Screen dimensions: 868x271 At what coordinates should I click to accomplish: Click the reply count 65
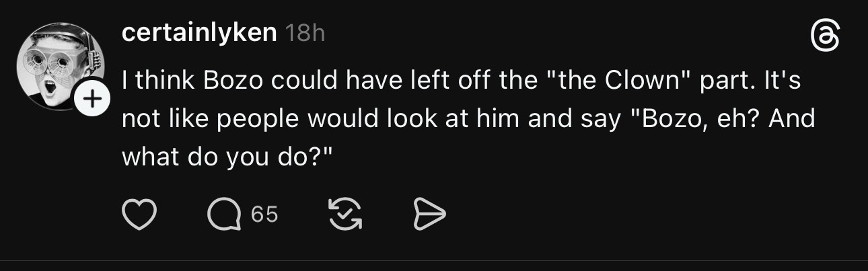pyautogui.click(x=264, y=215)
